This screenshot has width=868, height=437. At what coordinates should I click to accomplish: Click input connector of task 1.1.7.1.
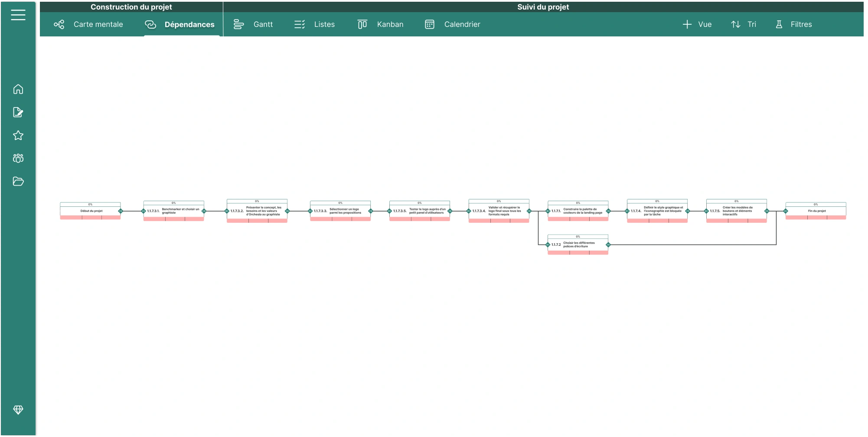(x=548, y=211)
